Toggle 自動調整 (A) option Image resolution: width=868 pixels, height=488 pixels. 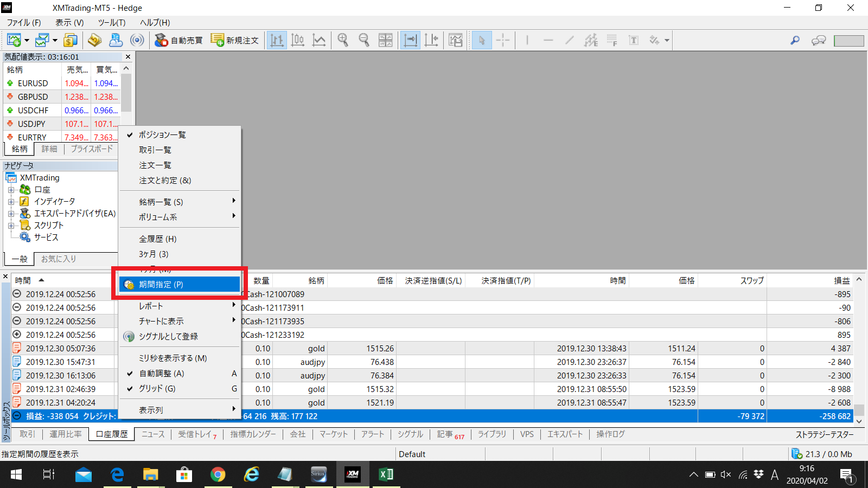click(x=162, y=374)
